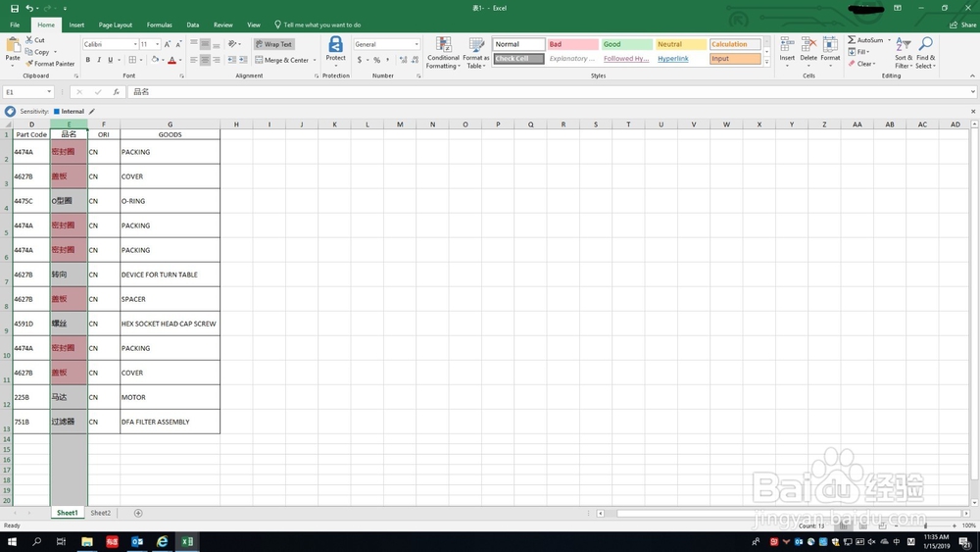Click Center horizontal alignment icon
Viewport: 980px width, 552px height.
point(205,60)
